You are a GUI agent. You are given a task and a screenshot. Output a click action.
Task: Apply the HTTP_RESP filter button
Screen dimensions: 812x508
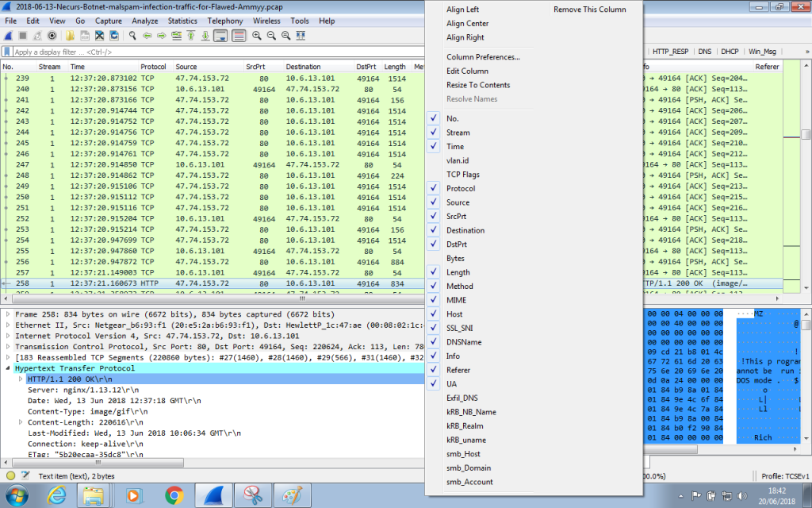pyautogui.click(x=670, y=52)
